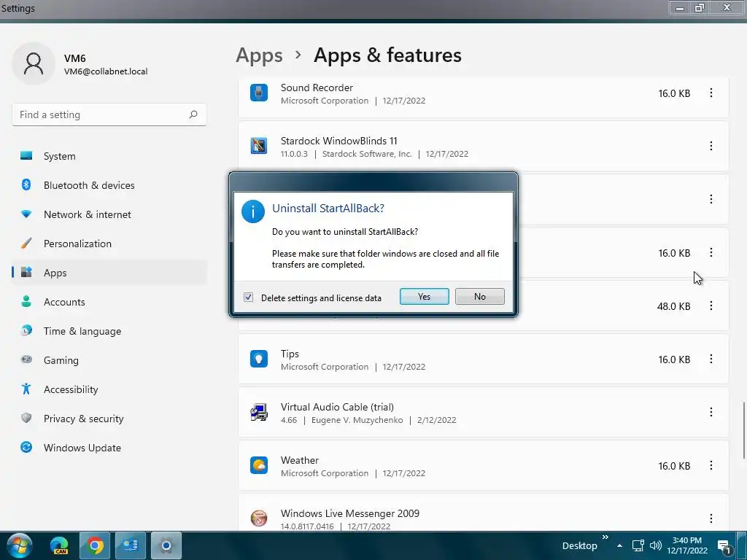Open Time & language settings
Viewport: 747px width, 560px height.
(x=109, y=331)
